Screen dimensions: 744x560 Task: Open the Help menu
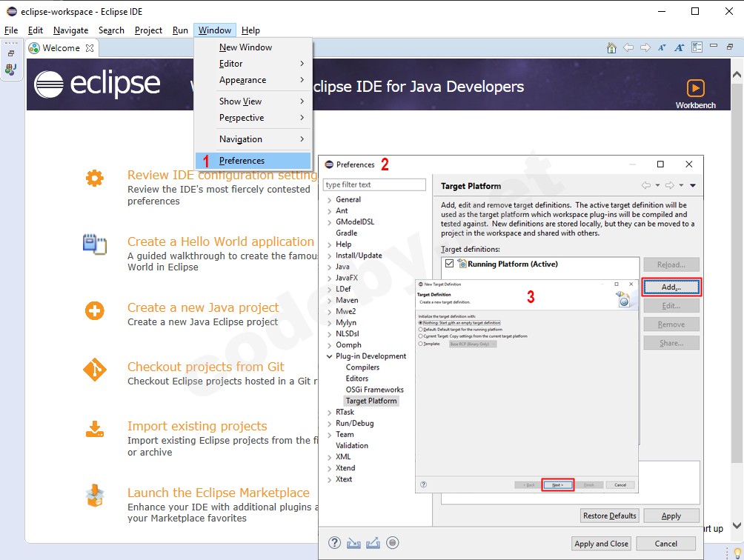tap(250, 30)
